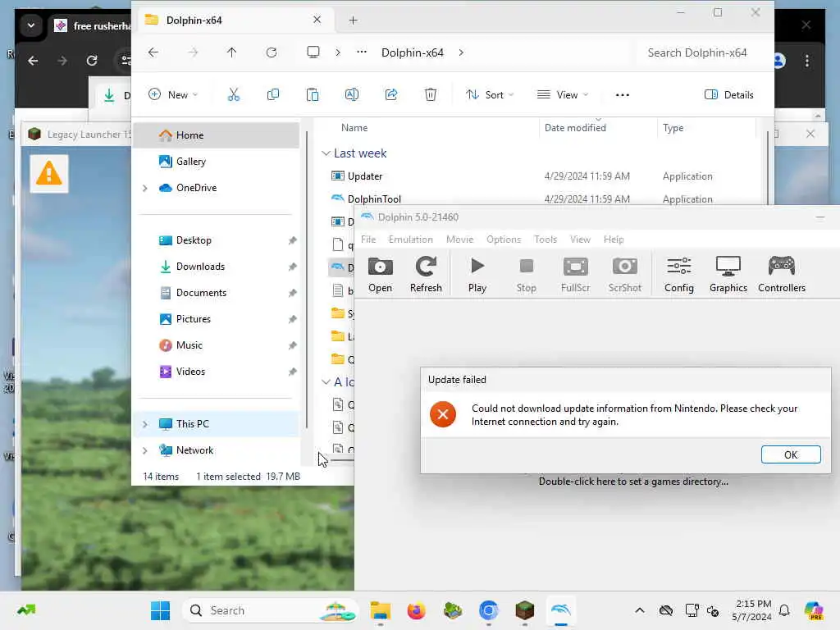Expand the Network tree node
Viewport: 840px width, 630px height.
145,450
